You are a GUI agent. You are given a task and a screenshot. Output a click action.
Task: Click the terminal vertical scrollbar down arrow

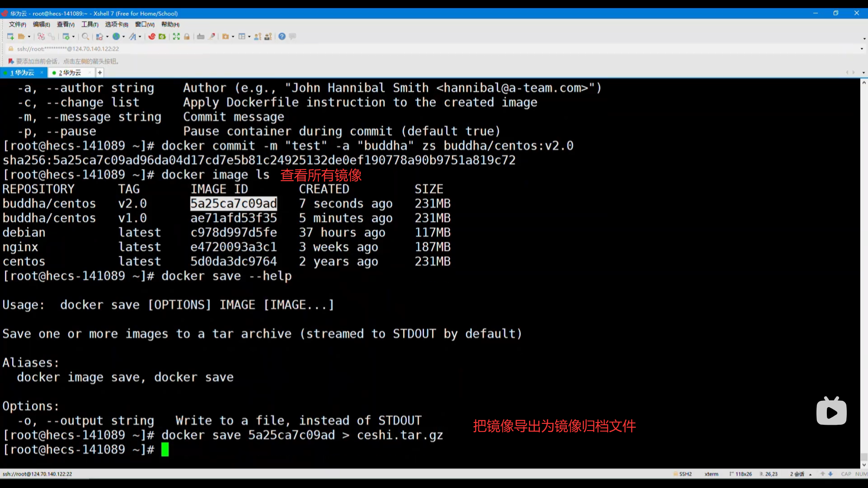point(863,465)
